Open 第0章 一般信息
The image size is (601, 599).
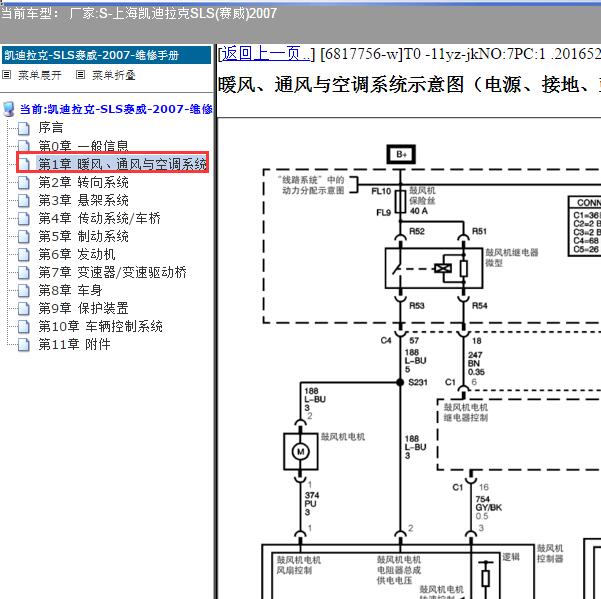pos(83,146)
